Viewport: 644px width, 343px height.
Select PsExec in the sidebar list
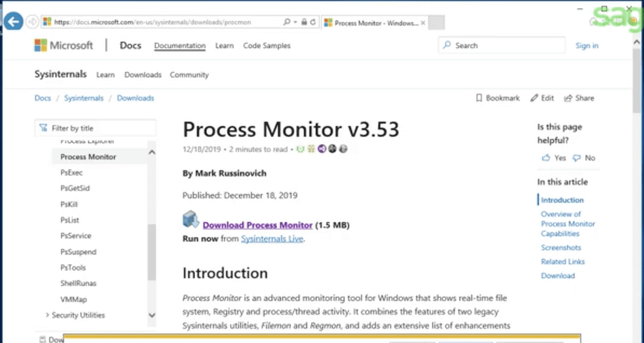[x=71, y=173]
